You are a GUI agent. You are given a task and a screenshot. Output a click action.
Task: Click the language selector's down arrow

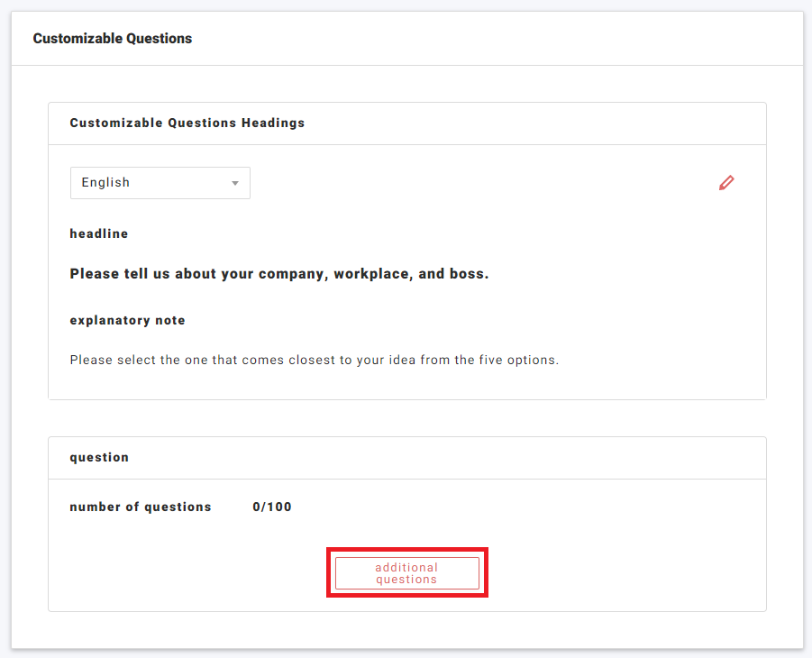[x=235, y=183]
